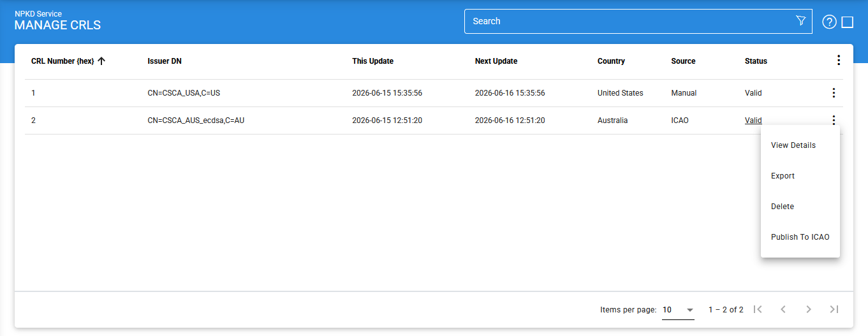
Task: Expand Items per page dropdown
Action: click(678, 310)
